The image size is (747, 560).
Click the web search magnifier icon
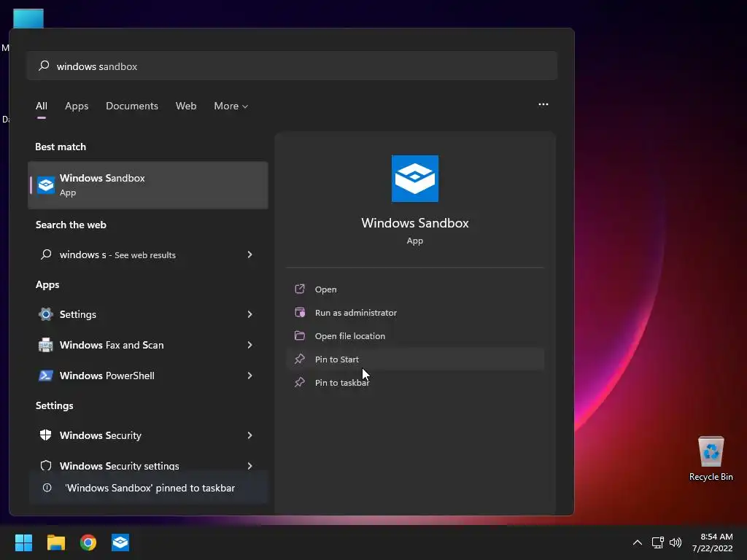click(x=46, y=254)
